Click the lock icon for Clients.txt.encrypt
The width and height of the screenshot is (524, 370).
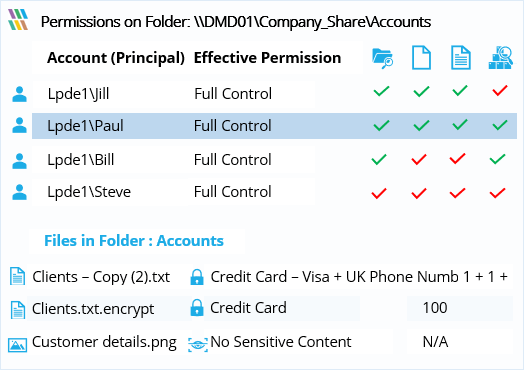[x=197, y=307]
